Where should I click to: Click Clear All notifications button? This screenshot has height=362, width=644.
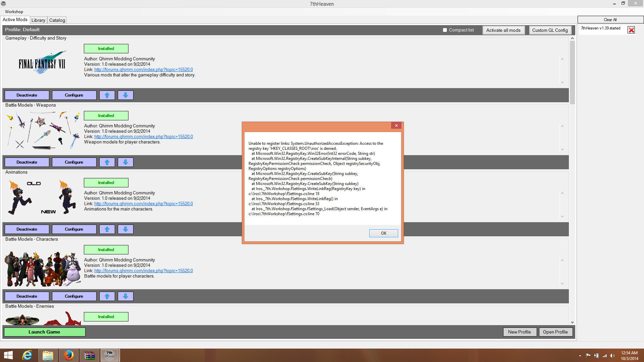pos(610,20)
